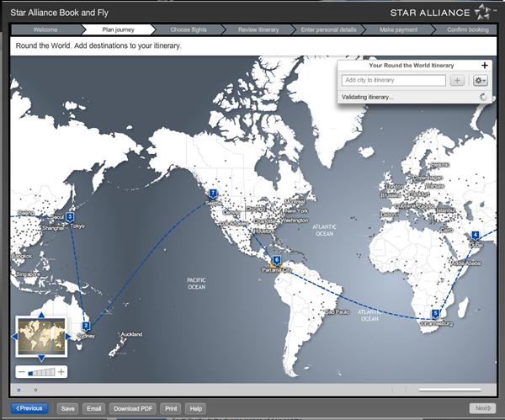Click the Addis Ababa city label
The height and width of the screenshot is (420, 505).
[x=465, y=263]
